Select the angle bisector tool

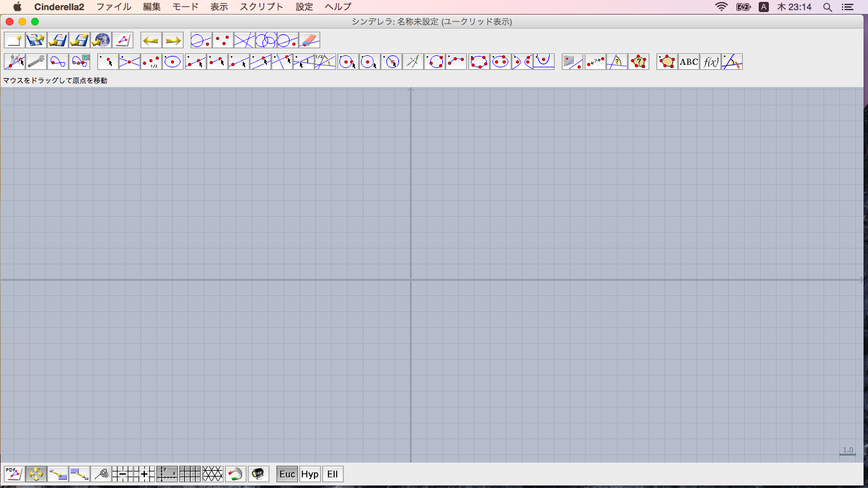(x=325, y=62)
